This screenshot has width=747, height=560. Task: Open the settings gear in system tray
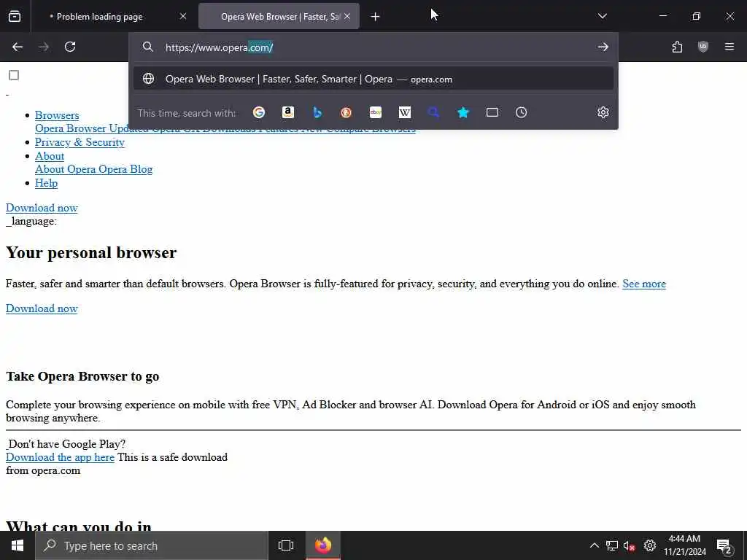(650, 545)
